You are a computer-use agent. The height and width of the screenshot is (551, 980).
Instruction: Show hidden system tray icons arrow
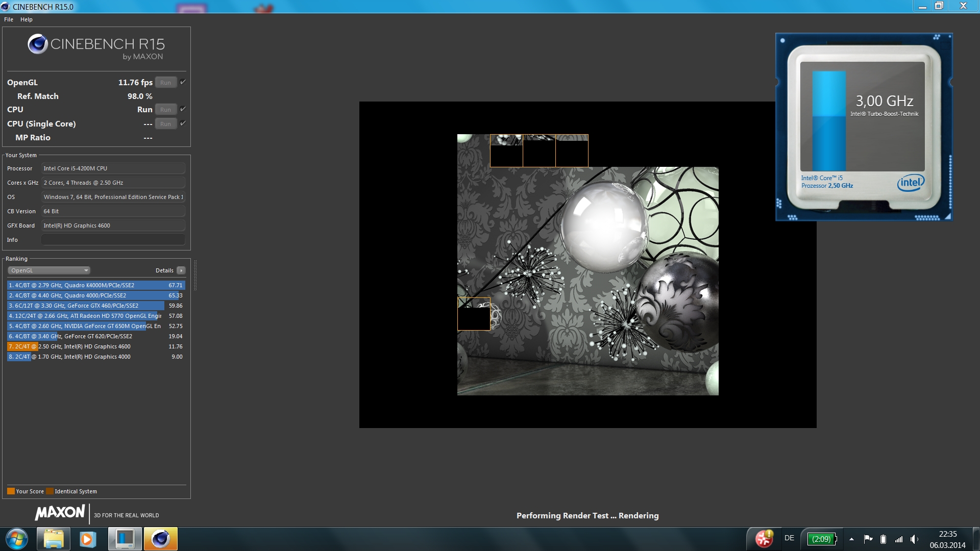pyautogui.click(x=851, y=539)
